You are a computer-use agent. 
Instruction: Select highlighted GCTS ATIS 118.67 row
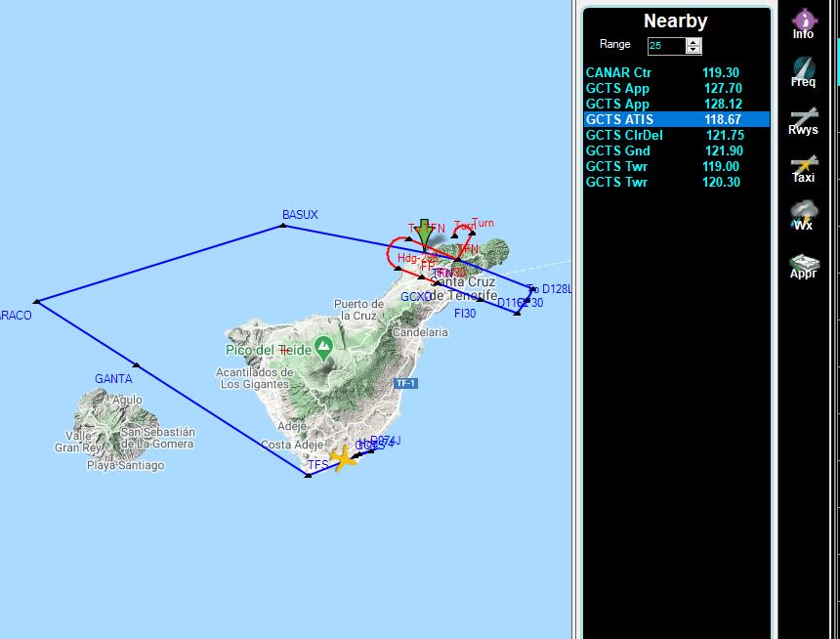point(677,119)
